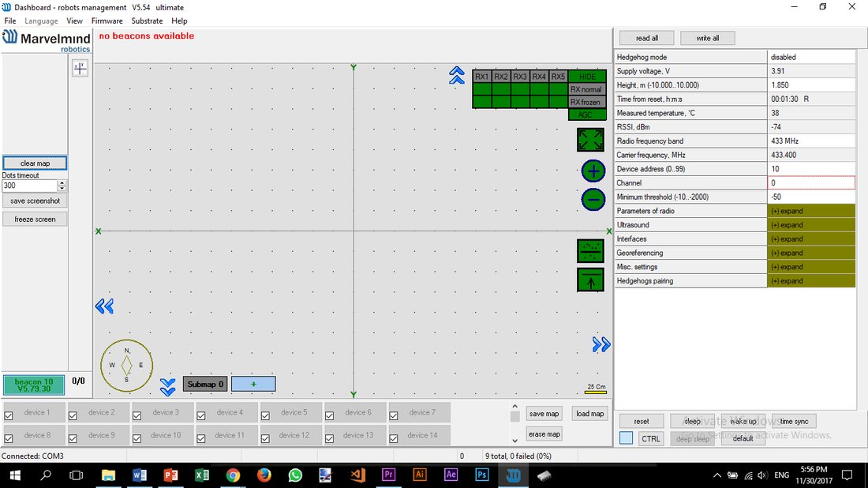Toggle the device 8 checkbox
The image size is (868, 488).
click(x=9, y=438)
